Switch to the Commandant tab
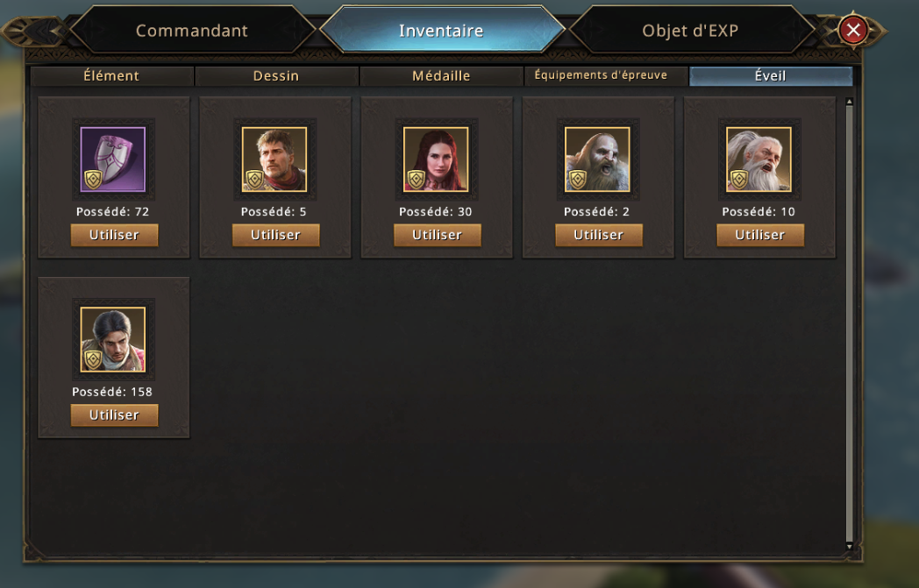The height and width of the screenshot is (588, 919). coord(192,31)
